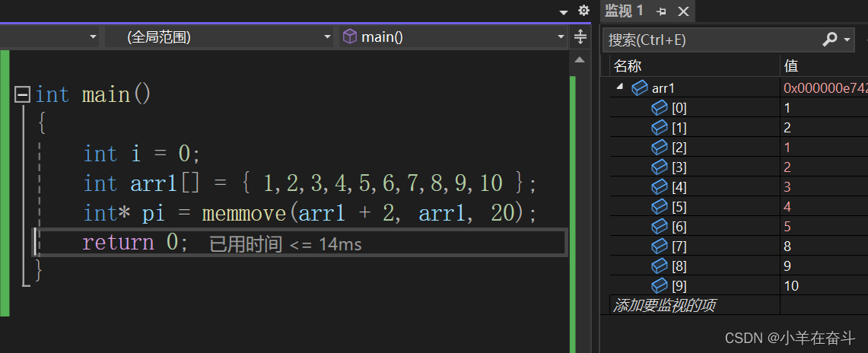Click the cube icon of element [6]
This screenshot has height=353, width=868.
click(x=660, y=226)
